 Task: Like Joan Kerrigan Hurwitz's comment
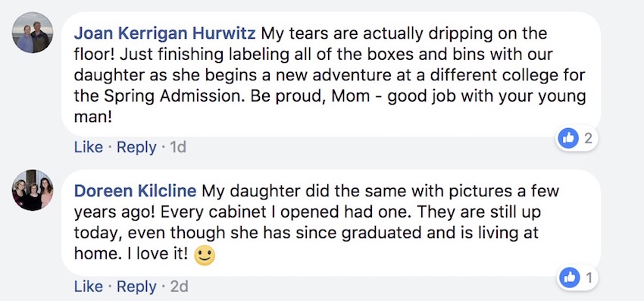(89, 147)
